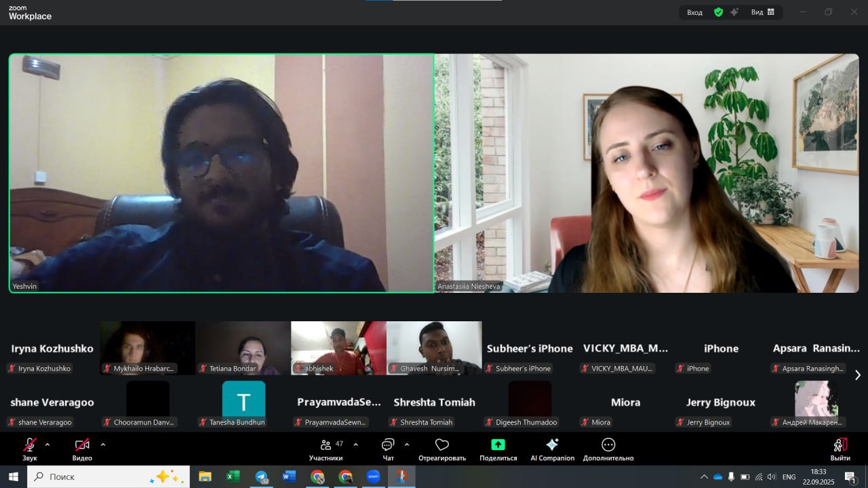The image size is (868, 488).
Task: Click the Sign in button
Action: (x=694, y=12)
